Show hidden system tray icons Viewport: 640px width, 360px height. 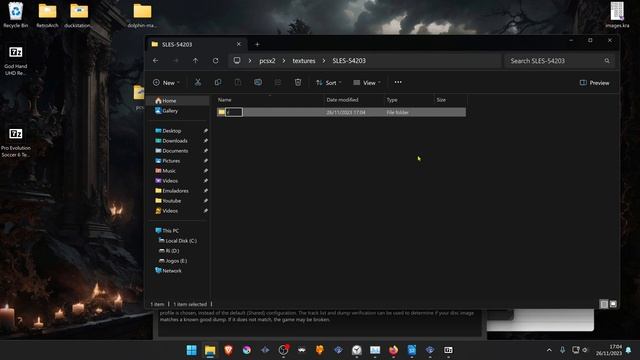(549, 350)
